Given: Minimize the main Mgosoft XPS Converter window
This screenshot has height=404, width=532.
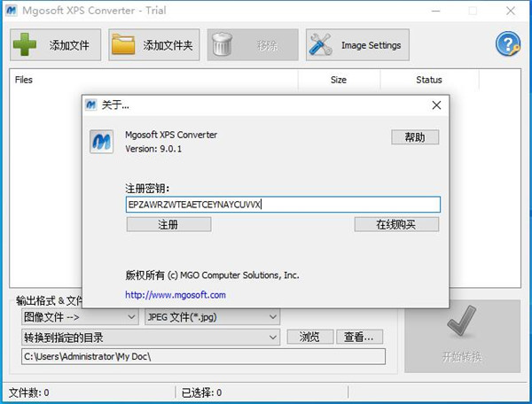Looking at the screenshot, I should point(436,11).
